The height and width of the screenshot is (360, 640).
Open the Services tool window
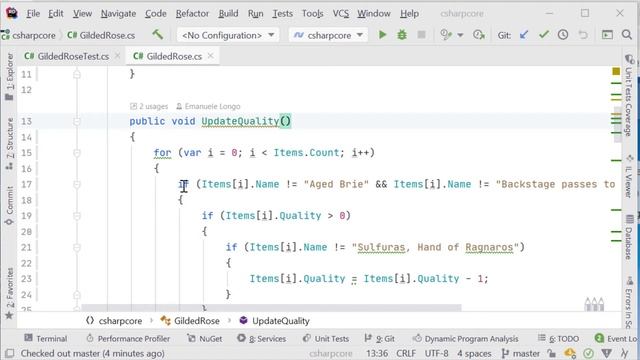click(x=262, y=338)
